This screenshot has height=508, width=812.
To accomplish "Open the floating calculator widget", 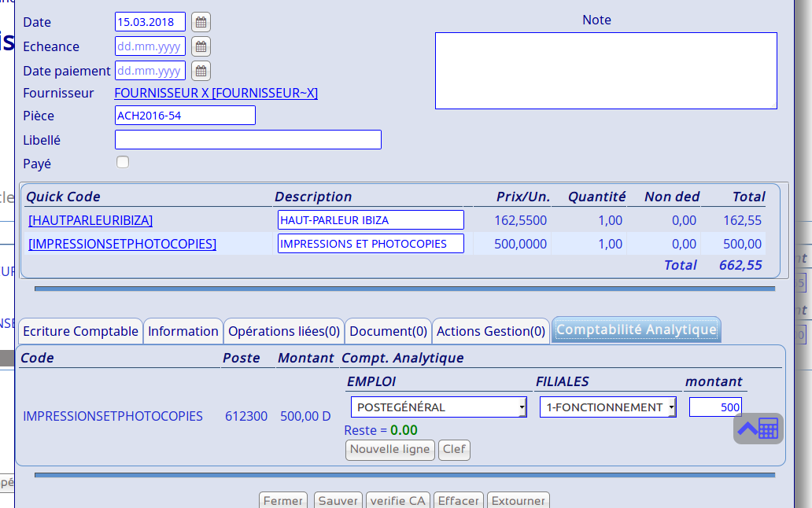I will (x=758, y=429).
